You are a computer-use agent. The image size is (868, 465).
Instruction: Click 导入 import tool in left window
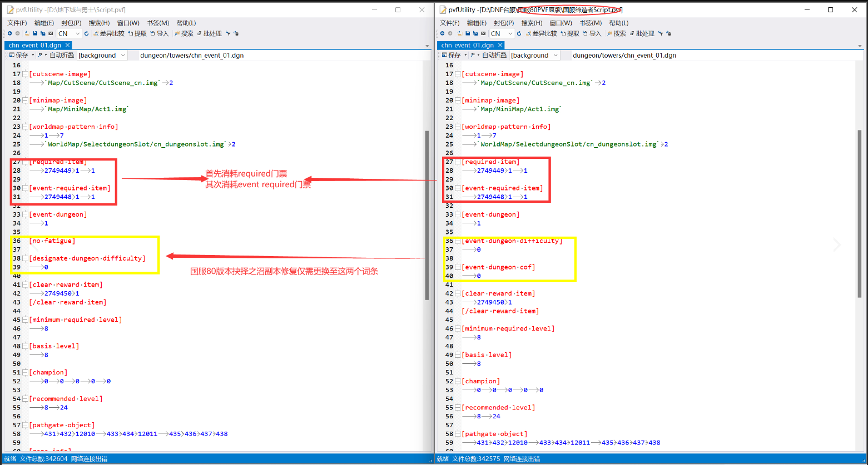coord(160,33)
